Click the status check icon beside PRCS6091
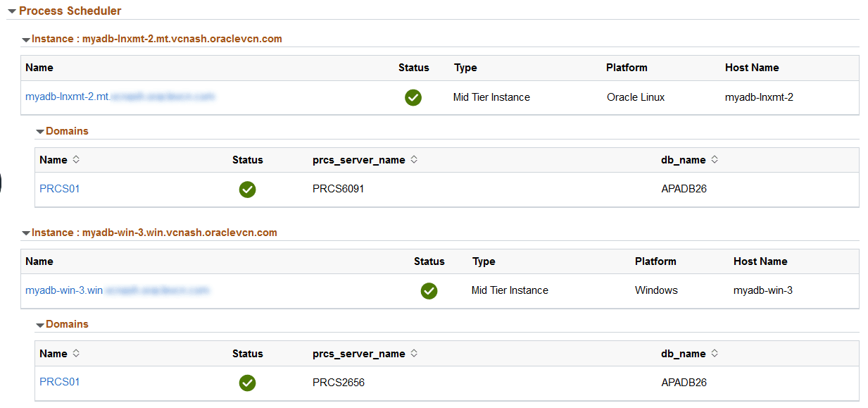868x408 pixels. tap(247, 189)
